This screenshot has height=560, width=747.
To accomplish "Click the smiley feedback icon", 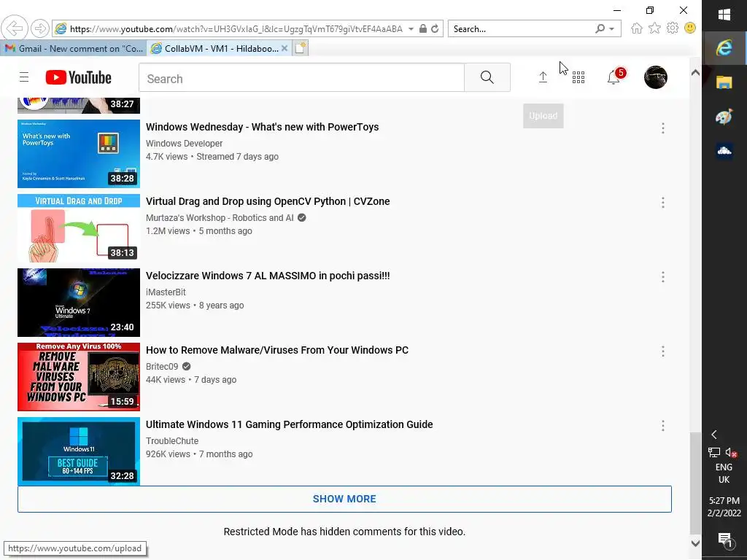I will point(690,28).
